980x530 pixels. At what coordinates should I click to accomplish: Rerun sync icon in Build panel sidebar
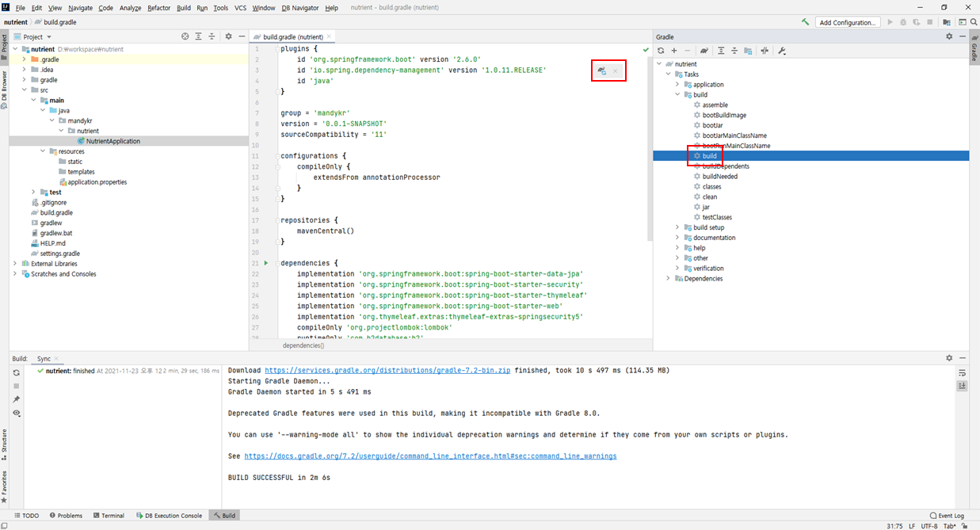coord(16,372)
